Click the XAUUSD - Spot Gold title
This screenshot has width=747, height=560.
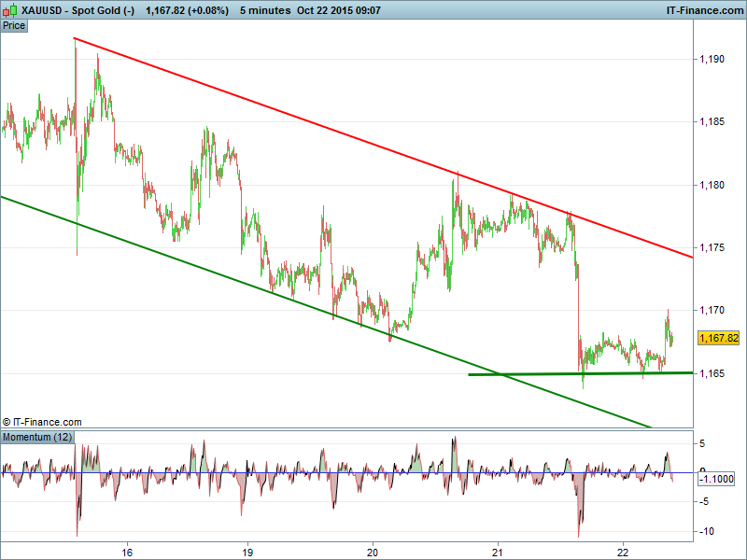71,9
